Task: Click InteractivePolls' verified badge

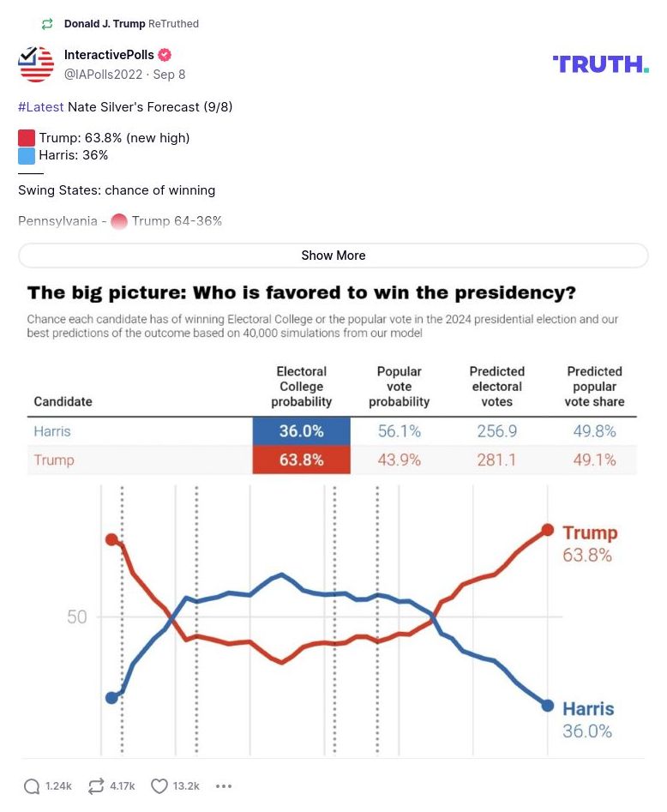Action: click(164, 55)
